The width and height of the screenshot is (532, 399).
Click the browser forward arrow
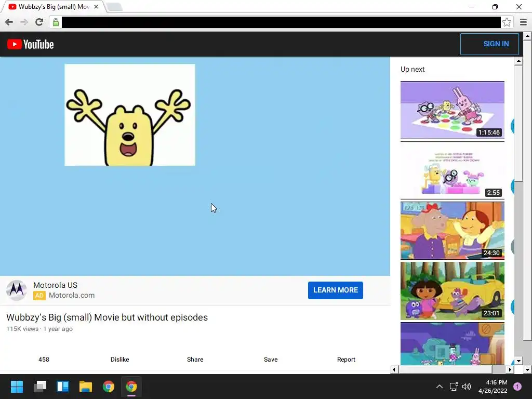point(24,22)
